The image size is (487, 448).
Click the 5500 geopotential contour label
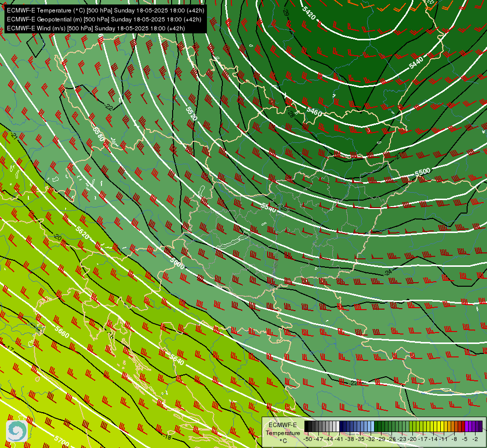(x=423, y=172)
